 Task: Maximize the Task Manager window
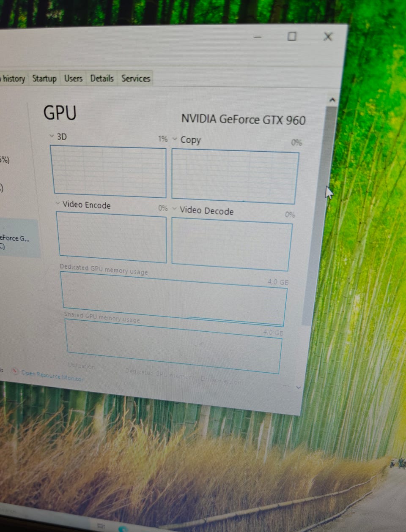(x=292, y=37)
